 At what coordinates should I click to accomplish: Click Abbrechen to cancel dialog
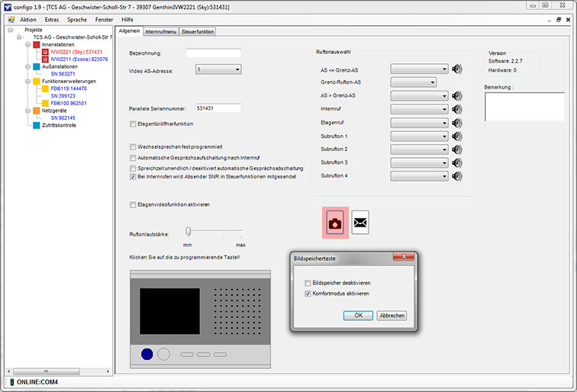(392, 315)
